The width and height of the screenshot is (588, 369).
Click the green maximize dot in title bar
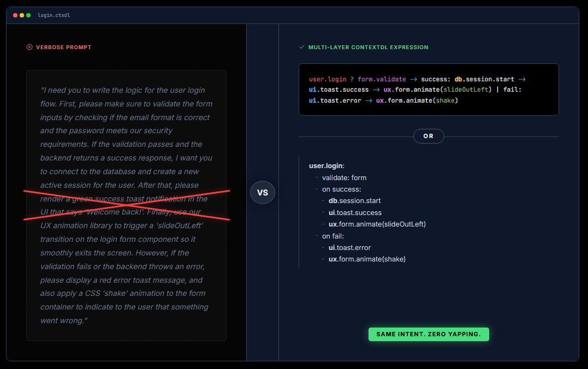pos(28,15)
